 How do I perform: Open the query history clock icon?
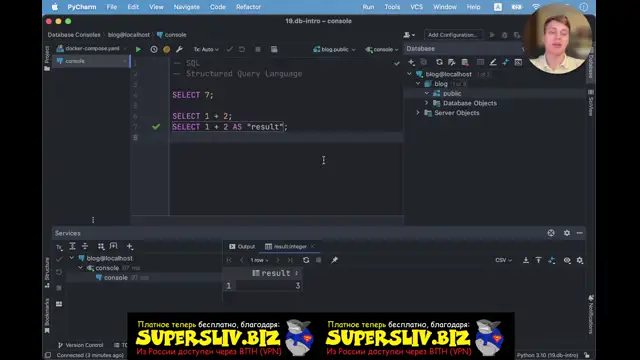click(154, 49)
